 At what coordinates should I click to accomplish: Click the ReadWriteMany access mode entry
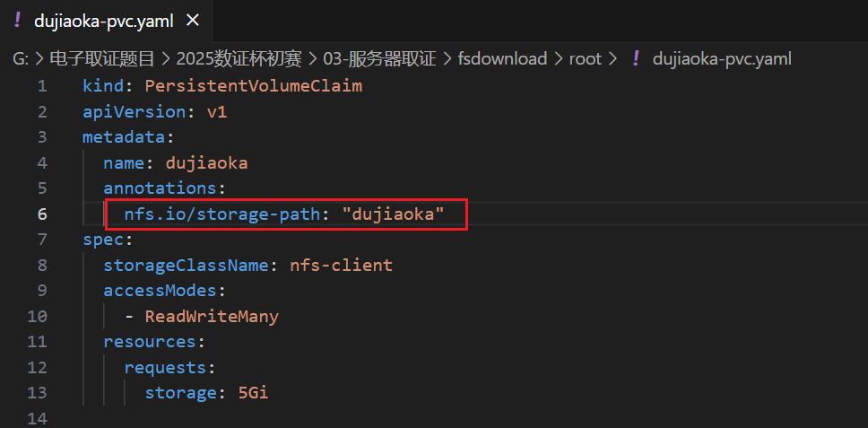(x=212, y=317)
